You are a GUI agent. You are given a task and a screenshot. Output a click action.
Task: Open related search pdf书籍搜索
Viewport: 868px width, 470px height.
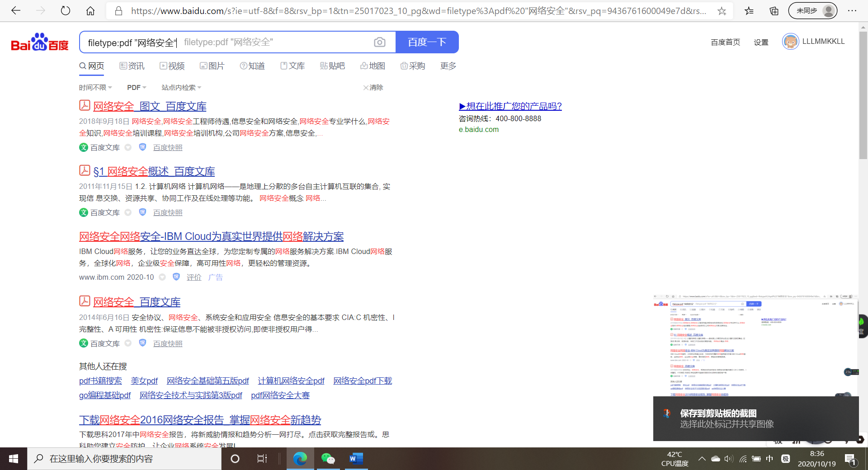pyautogui.click(x=100, y=381)
